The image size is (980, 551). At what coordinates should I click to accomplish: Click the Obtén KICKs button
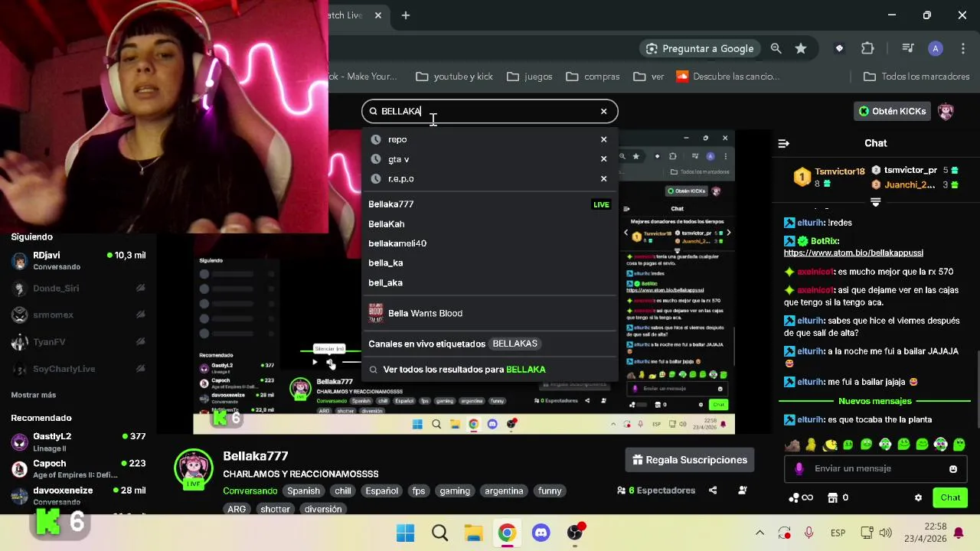[x=893, y=111]
